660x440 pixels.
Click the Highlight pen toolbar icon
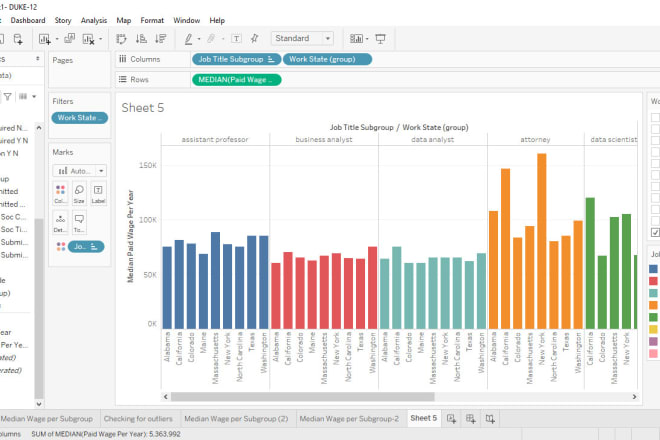(188, 39)
